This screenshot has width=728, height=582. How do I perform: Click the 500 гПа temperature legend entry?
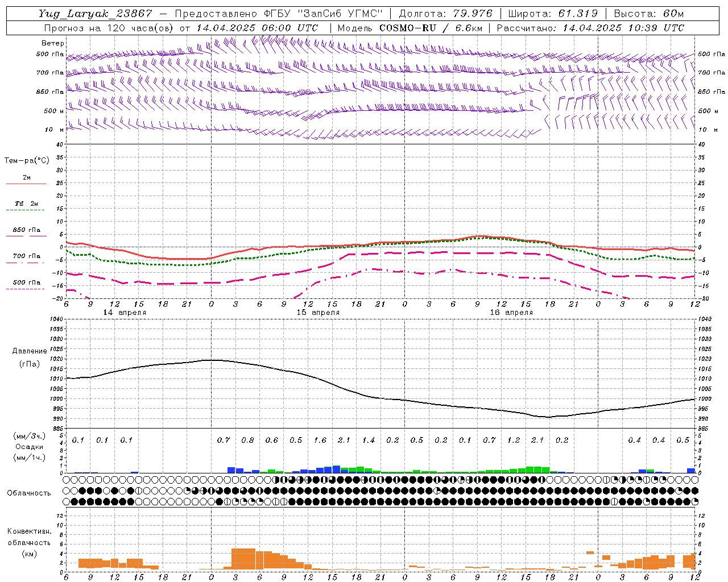point(27,282)
